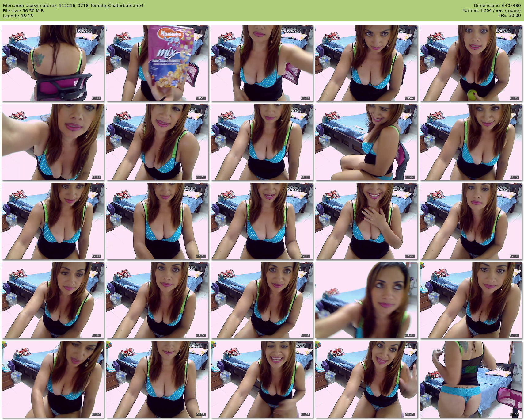Click the frame timestamped 00:59
Viewport: 524px width, 420px height.
471,63
